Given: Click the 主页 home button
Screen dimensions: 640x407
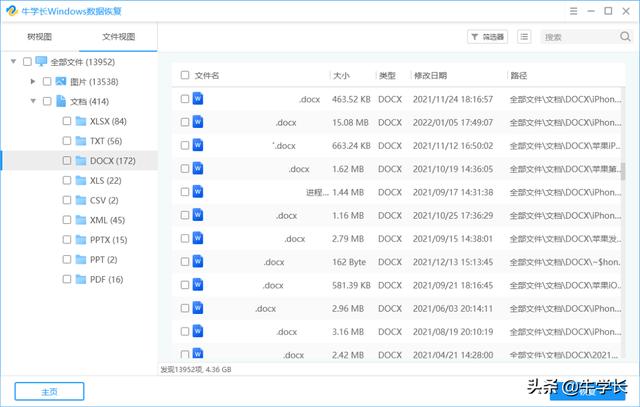Looking at the screenshot, I should tap(49, 391).
